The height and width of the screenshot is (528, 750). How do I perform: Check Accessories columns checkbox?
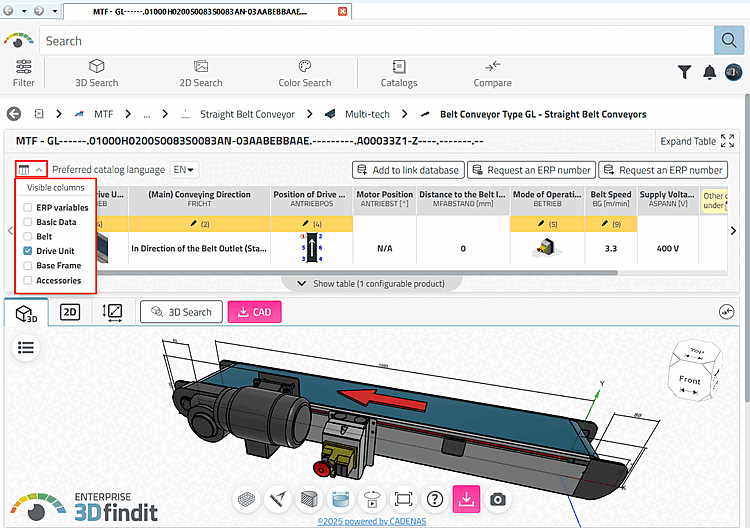(28, 280)
